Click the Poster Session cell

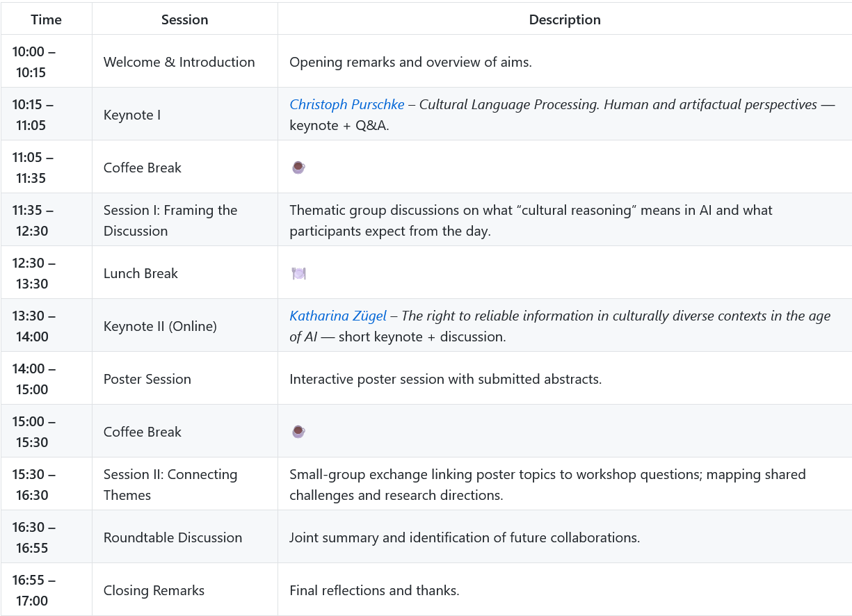[x=147, y=379]
